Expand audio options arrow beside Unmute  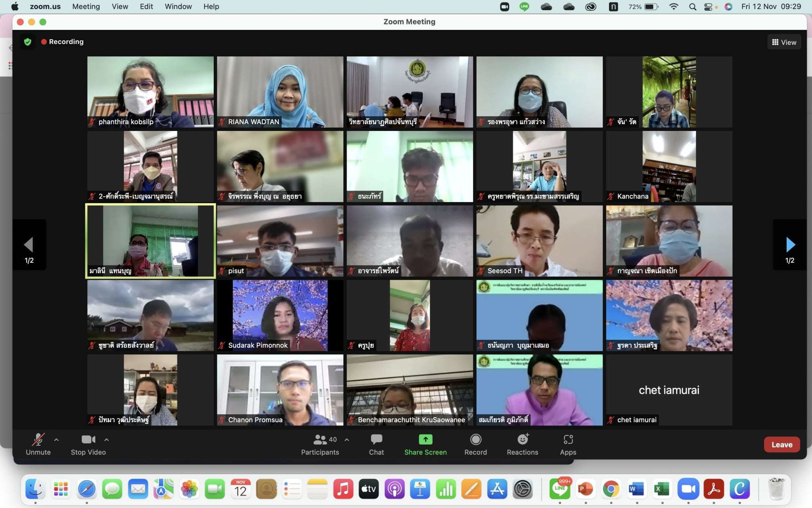(56, 440)
